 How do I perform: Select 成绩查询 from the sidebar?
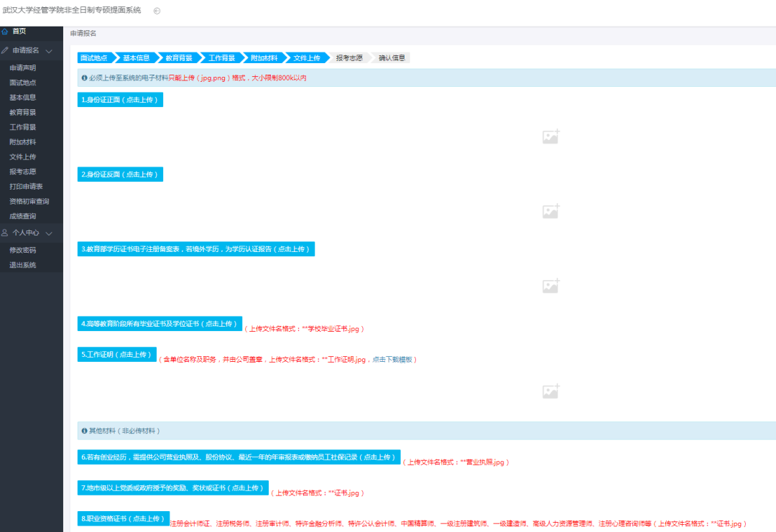click(23, 216)
